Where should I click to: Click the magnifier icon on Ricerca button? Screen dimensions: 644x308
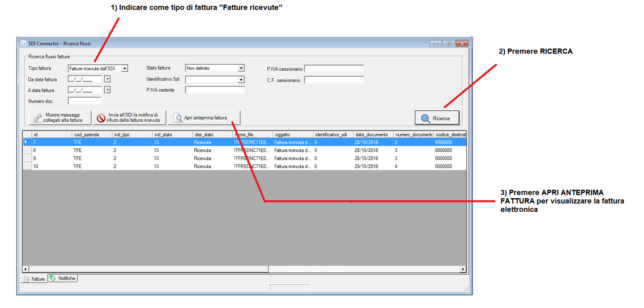point(425,118)
